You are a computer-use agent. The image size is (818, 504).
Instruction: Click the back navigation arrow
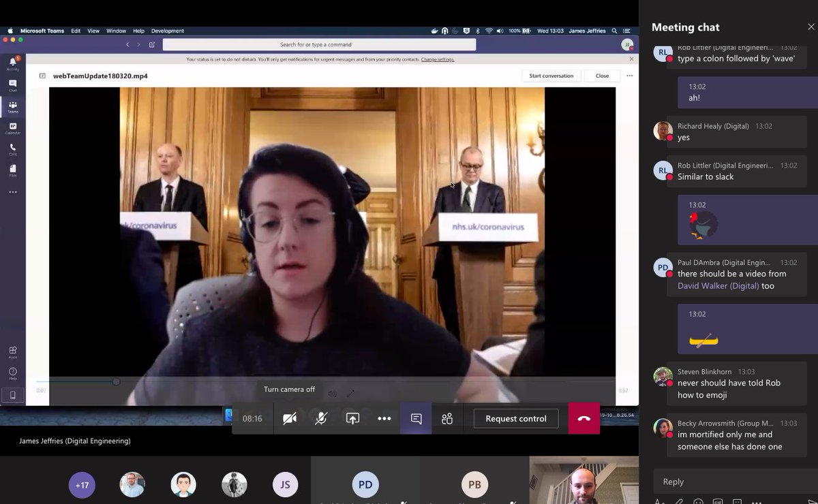coord(127,45)
